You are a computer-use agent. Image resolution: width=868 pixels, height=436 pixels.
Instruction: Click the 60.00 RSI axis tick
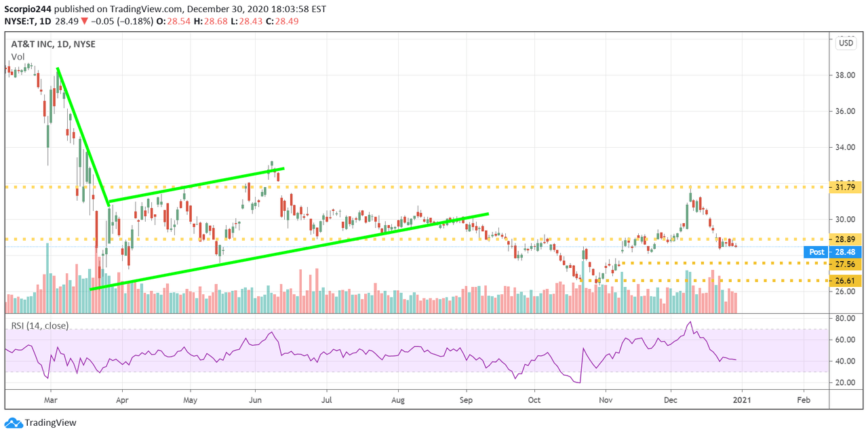845,340
